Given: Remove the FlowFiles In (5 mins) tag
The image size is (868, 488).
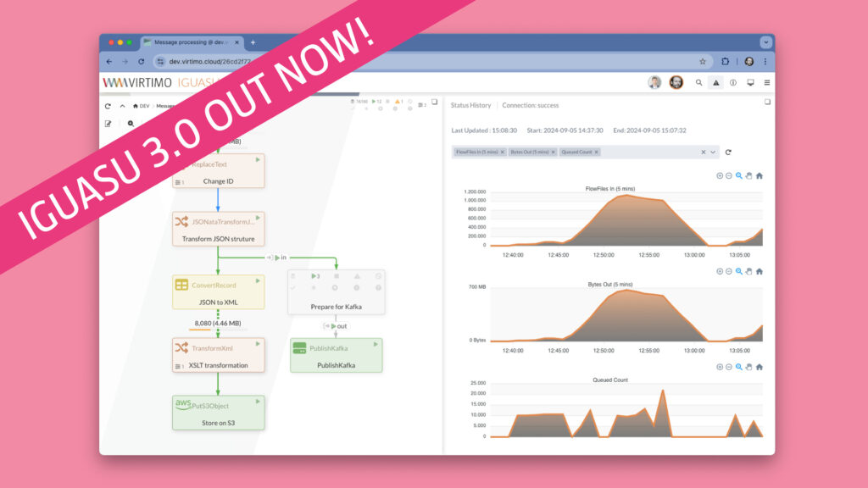Looking at the screenshot, I should 503,152.
